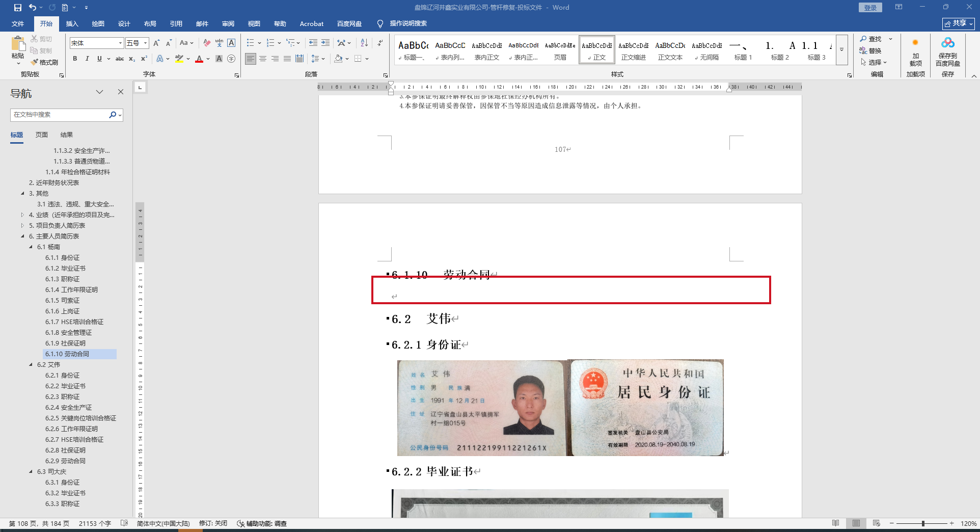Apply the yellow text highlight color
Viewport: 980px width, 532px height.
(179, 59)
